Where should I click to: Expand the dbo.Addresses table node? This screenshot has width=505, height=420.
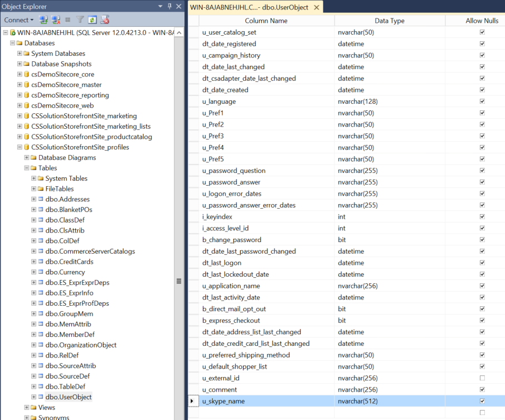(x=33, y=199)
